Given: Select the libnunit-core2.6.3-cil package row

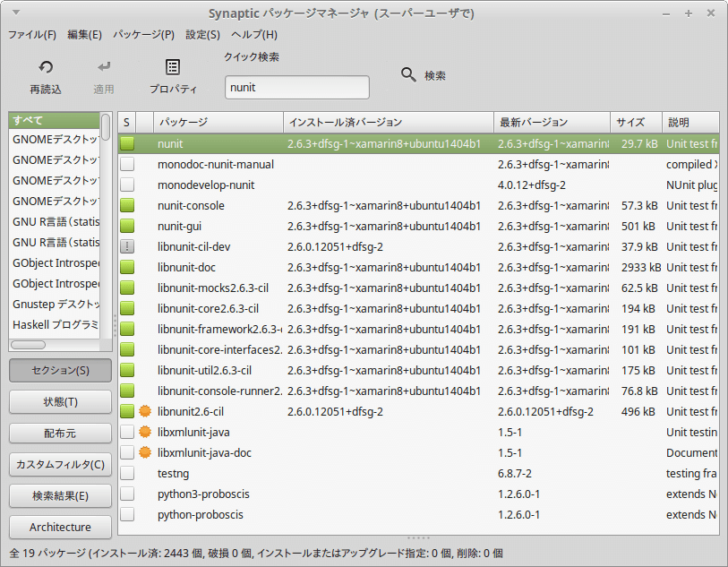Looking at the screenshot, I should tap(418, 308).
